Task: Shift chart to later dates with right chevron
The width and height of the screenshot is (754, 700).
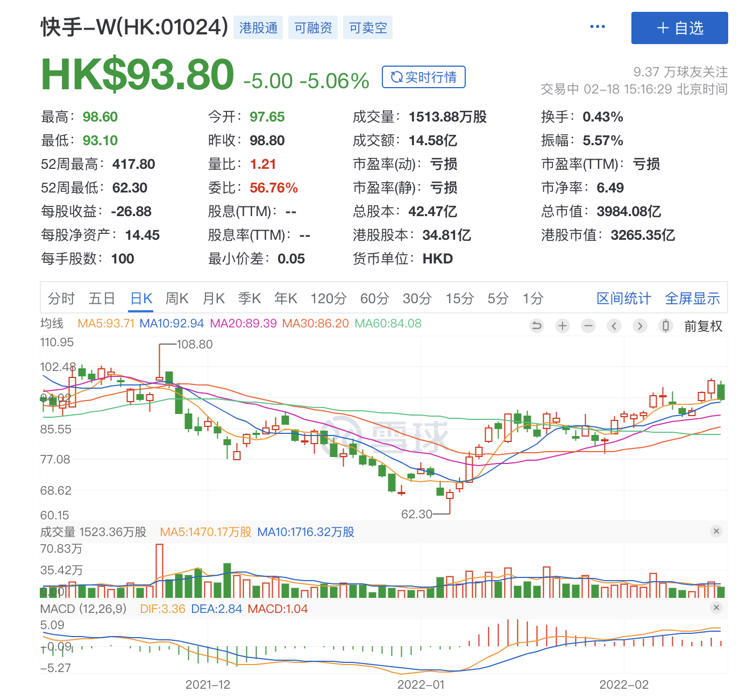Action: 640,326
